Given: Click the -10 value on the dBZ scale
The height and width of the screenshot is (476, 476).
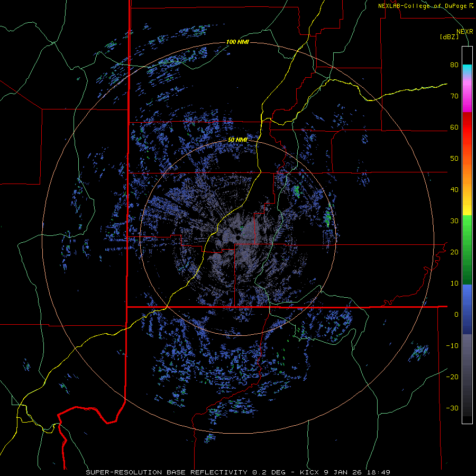Looking at the screenshot, I should coord(452,346).
